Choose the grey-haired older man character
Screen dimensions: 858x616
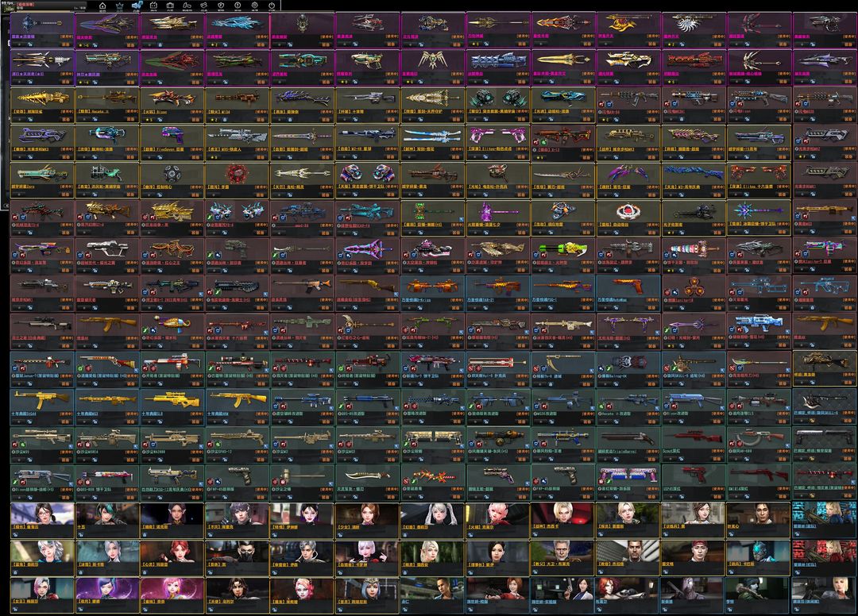click(563, 558)
